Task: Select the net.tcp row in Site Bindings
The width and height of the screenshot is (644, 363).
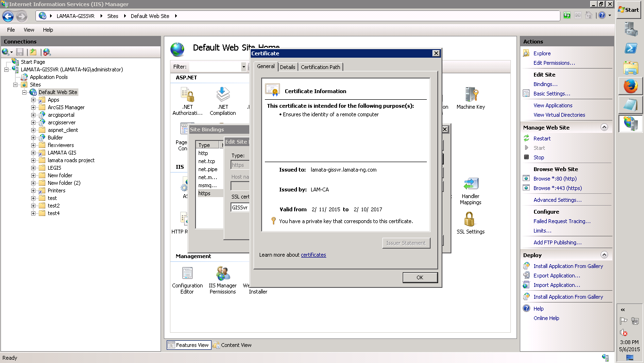Action: coord(210,161)
